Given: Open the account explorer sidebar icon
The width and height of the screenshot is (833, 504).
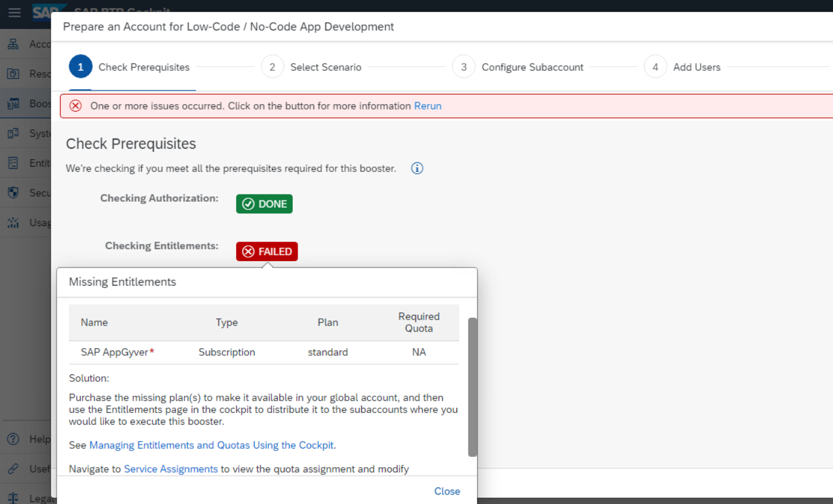Looking at the screenshot, I should click(x=13, y=44).
